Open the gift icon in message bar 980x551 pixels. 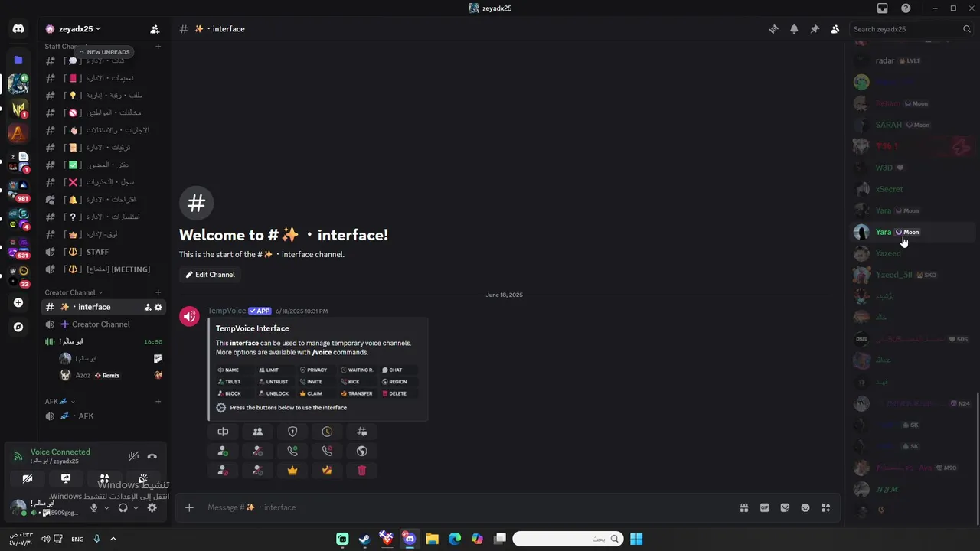coord(743,507)
